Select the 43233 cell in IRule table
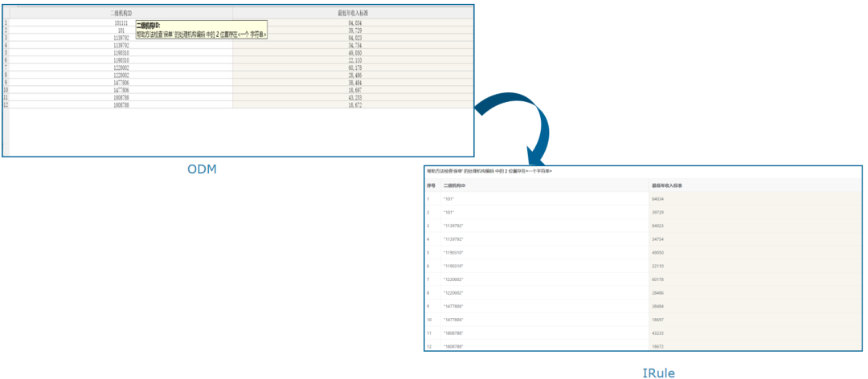Screen dimensions: 868x379 click(657, 333)
